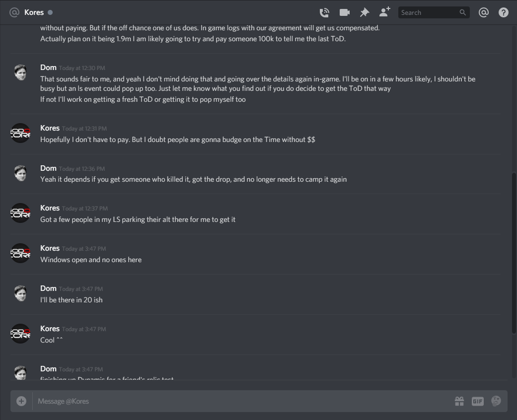
Task: Open the GIF picker
Action: click(477, 401)
